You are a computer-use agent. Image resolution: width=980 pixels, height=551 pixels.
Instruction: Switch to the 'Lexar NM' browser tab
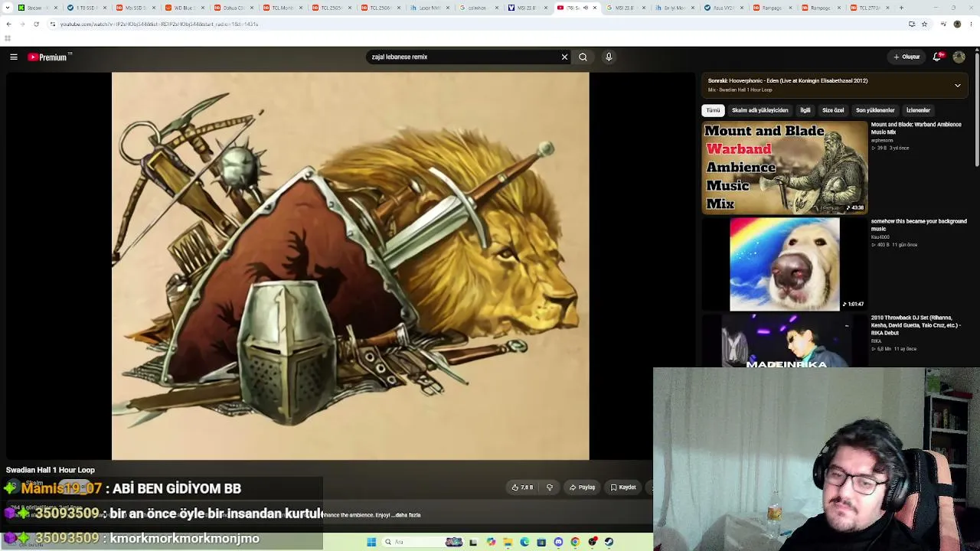(430, 8)
